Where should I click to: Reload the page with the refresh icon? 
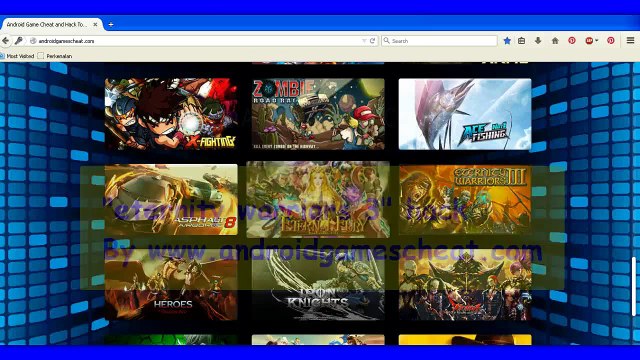(x=372, y=41)
